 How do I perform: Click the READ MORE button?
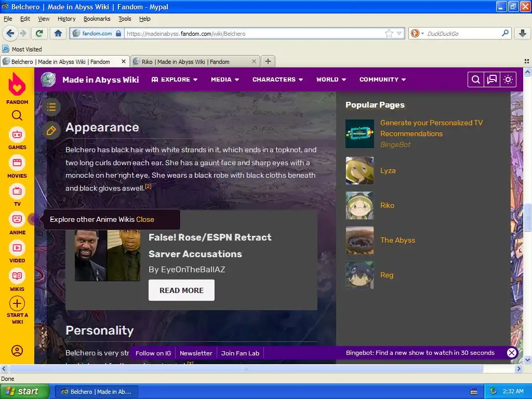181,290
